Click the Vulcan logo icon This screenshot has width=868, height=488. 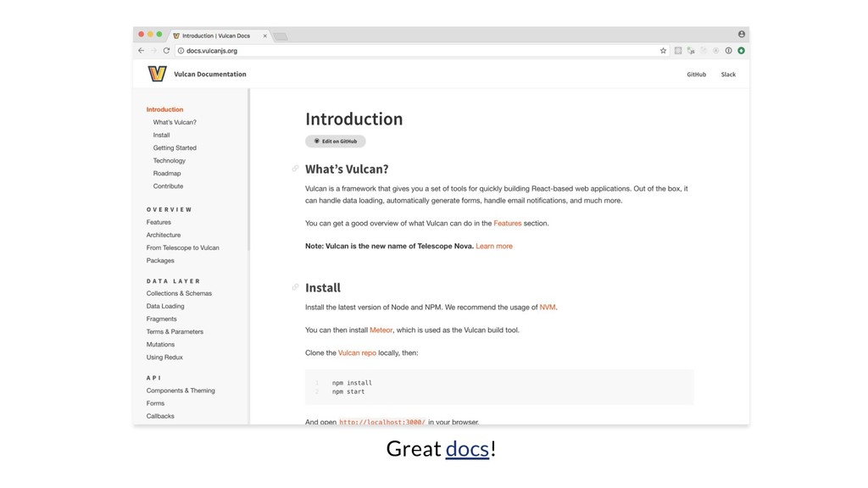(x=157, y=75)
